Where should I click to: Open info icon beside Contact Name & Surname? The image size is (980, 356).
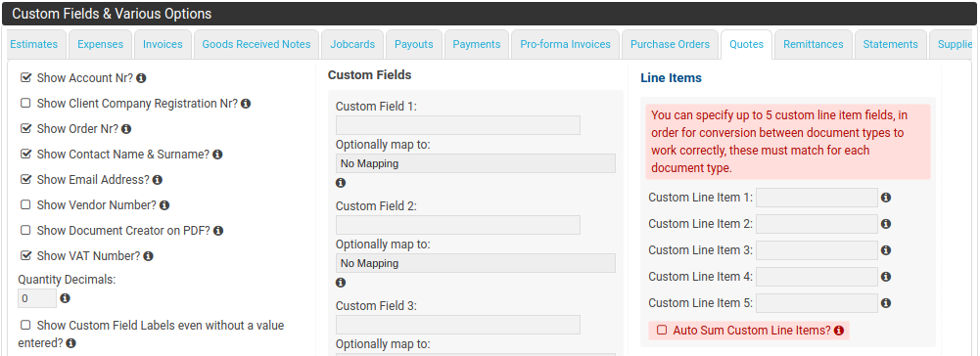click(x=217, y=155)
